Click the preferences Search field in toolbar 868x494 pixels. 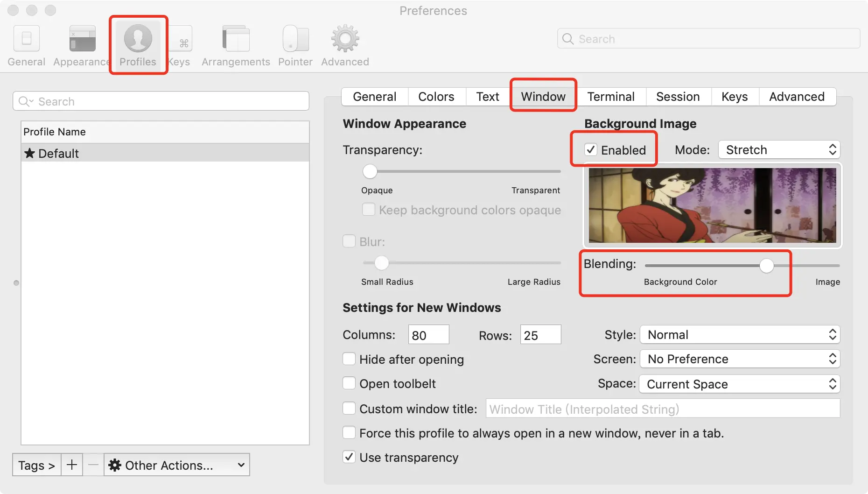(x=708, y=39)
